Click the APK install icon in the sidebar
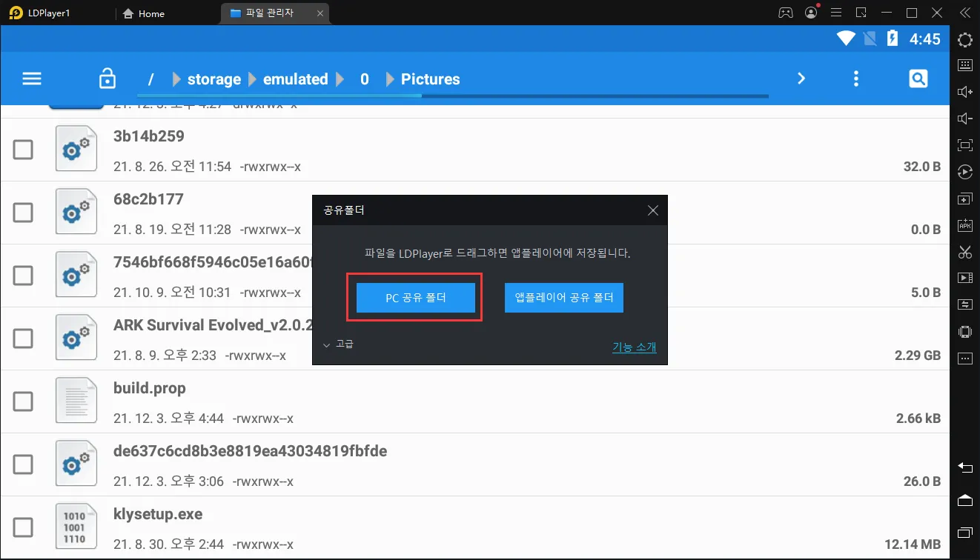The width and height of the screenshot is (980, 560). point(964,224)
